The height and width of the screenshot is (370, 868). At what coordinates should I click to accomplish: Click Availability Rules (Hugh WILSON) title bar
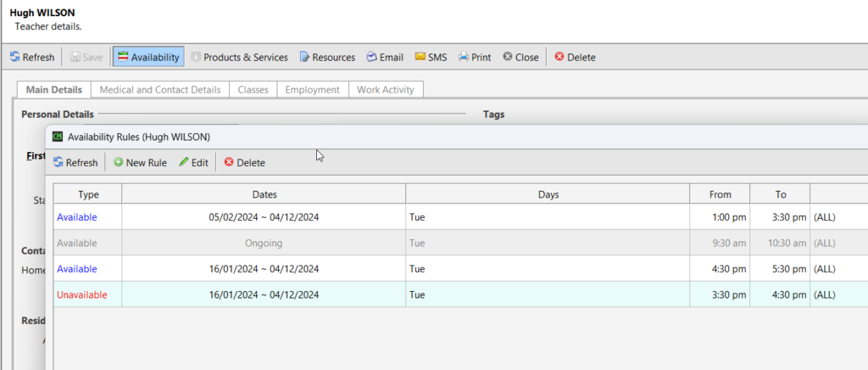pos(457,137)
